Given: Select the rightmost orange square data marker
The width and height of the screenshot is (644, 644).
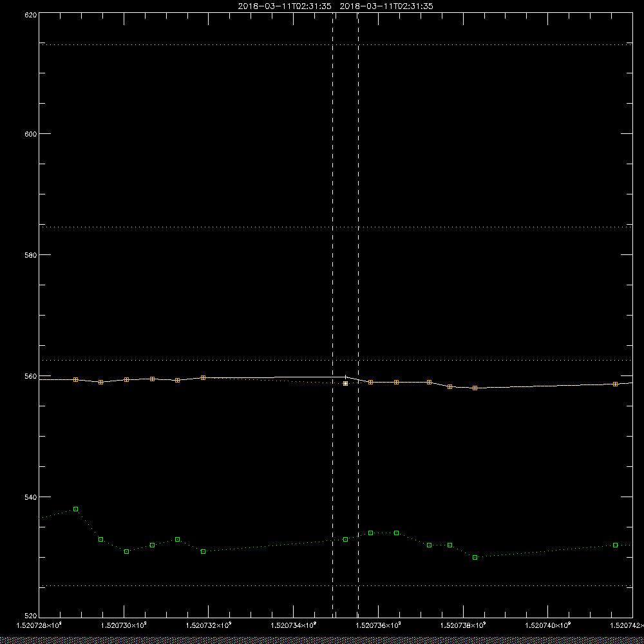Looking at the screenshot, I should coord(615,384).
